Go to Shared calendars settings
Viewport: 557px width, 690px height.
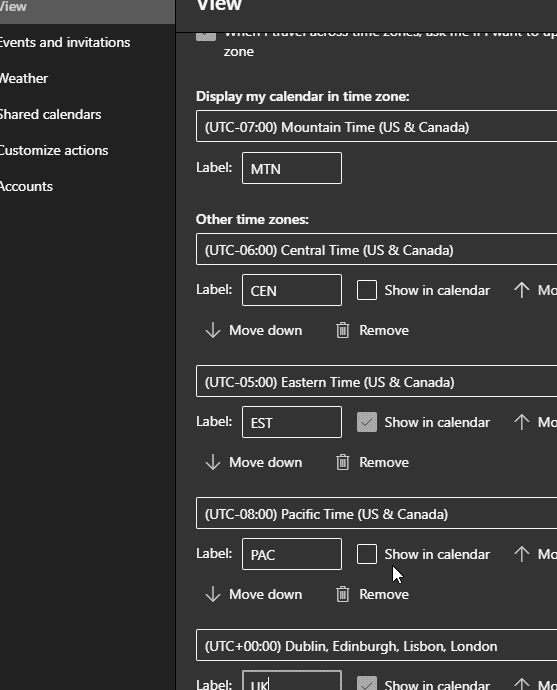[x=50, y=114]
